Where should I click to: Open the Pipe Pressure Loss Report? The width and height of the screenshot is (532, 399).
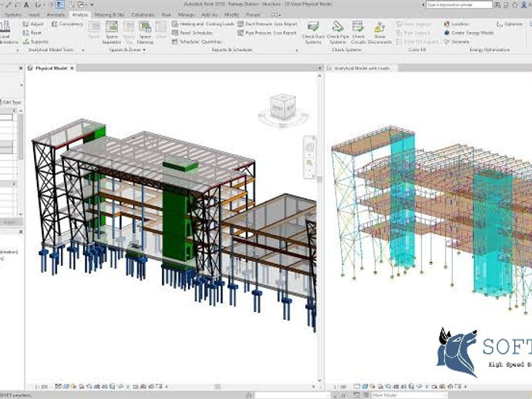267,33
